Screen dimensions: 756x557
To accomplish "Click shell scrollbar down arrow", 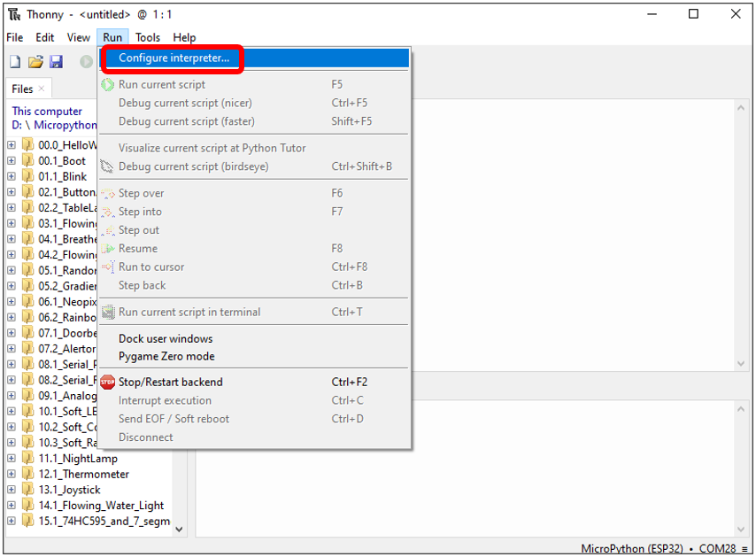I will coord(741,530).
